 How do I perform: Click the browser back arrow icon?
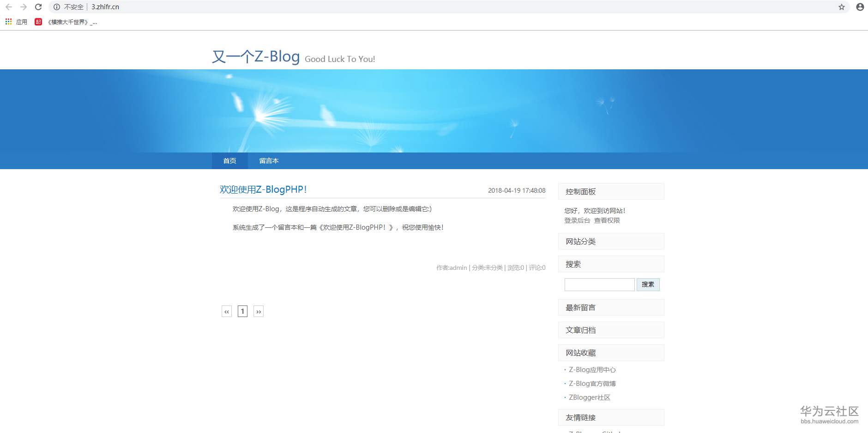[9, 7]
